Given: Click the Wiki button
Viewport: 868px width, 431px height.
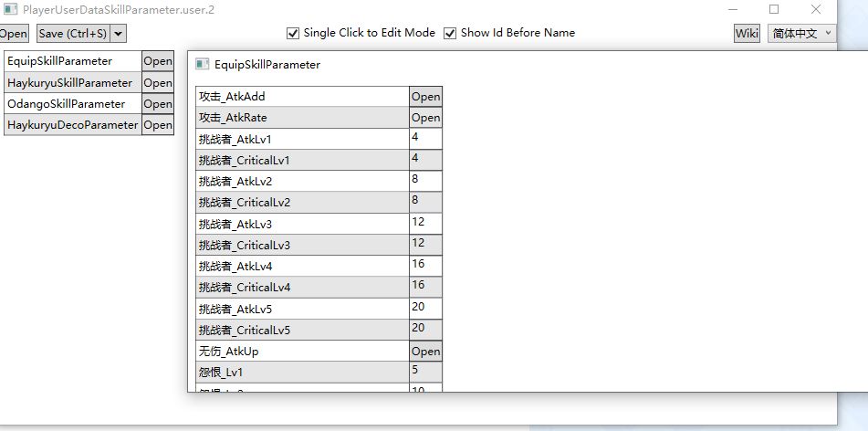Looking at the screenshot, I should [x=746, y=33].
